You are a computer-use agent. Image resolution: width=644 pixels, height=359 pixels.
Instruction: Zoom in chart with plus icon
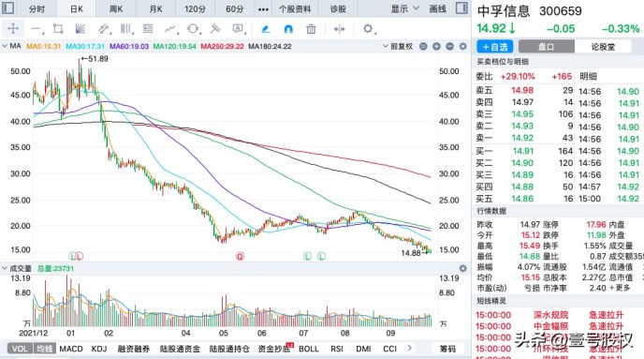tap(436, 47)
